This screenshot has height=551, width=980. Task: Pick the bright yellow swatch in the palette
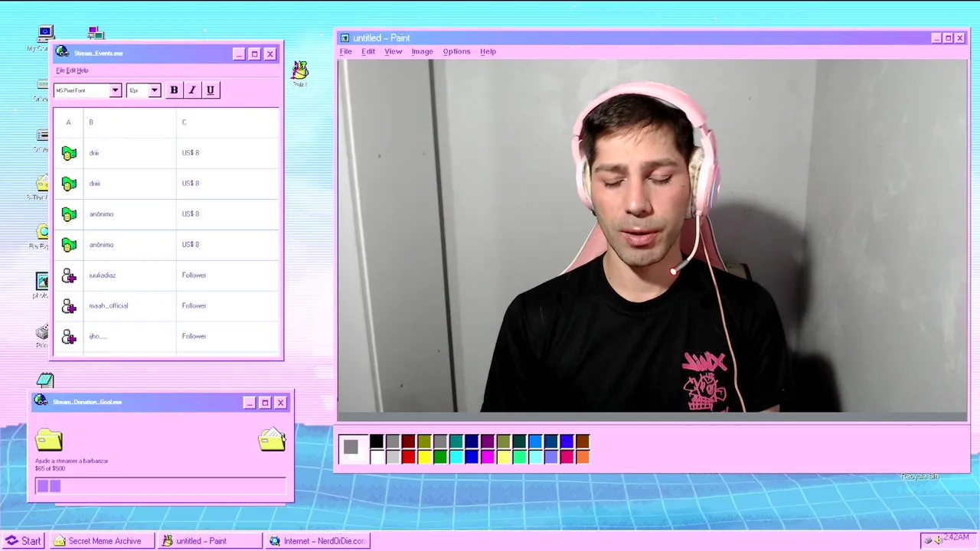[x=424, y=457]
